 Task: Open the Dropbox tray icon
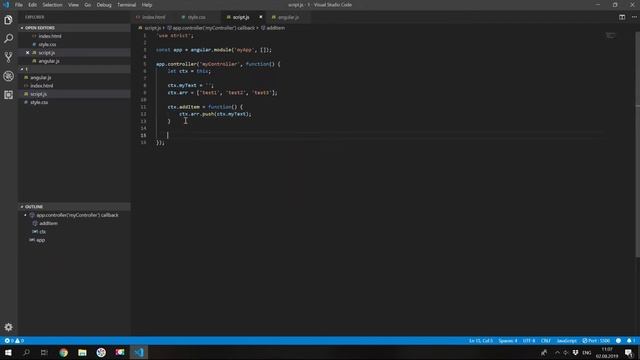click(575, 352)
